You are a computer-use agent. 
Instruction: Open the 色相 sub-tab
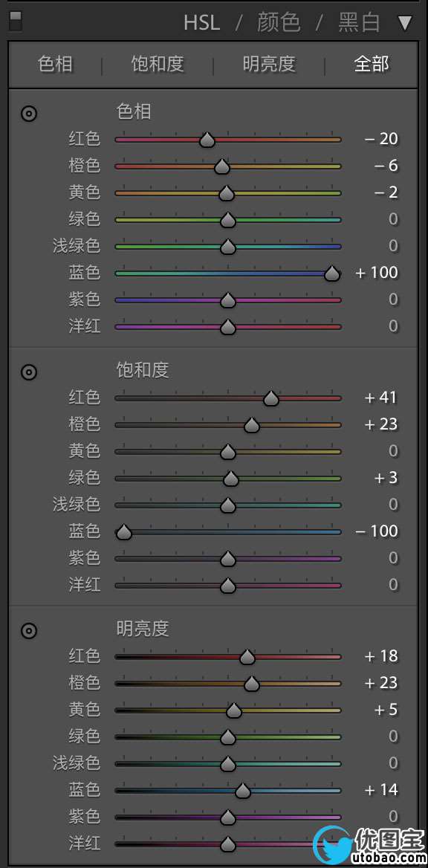pos(56,64)
